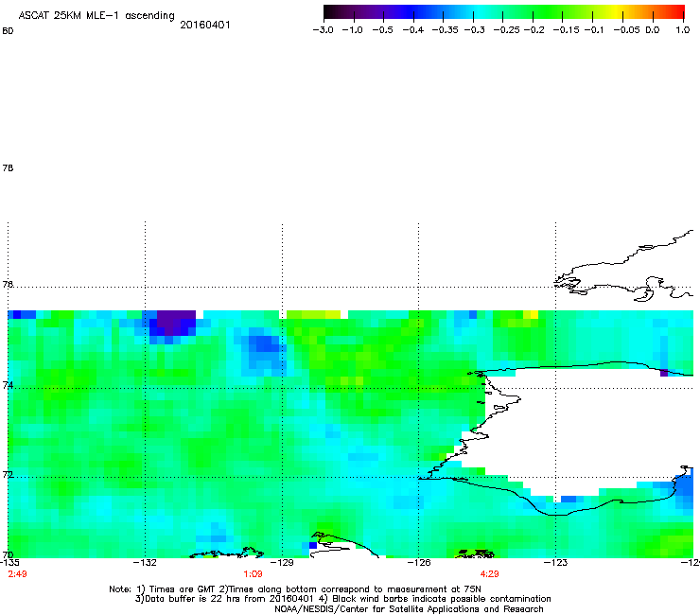Click the longitude label '-129'
Viewport: 700px width, 615px height.
point(282,563)
